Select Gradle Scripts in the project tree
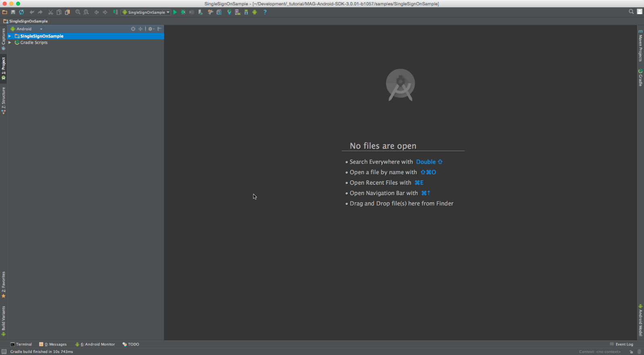644x355 pixels. [34, 42]
